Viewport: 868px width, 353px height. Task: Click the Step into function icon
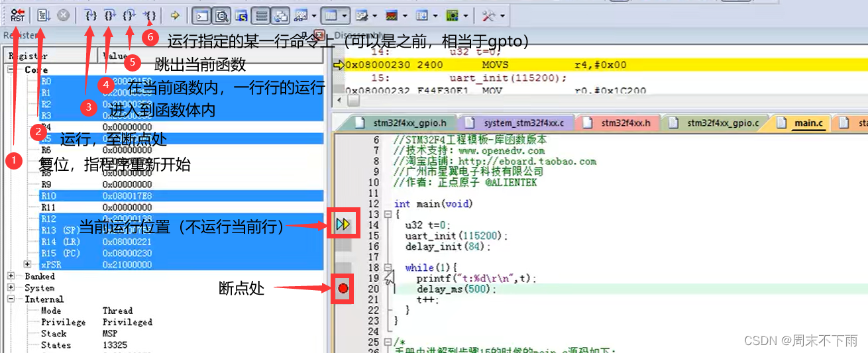91,15
